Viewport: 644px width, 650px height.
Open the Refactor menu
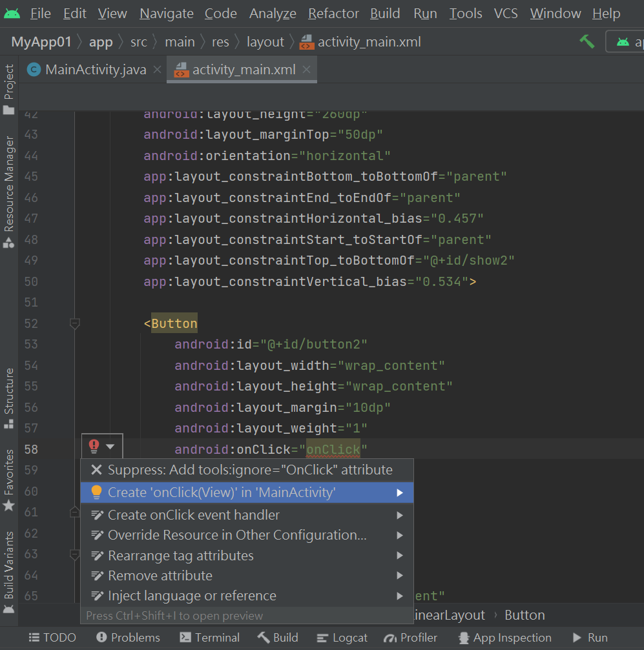point(333,14)
